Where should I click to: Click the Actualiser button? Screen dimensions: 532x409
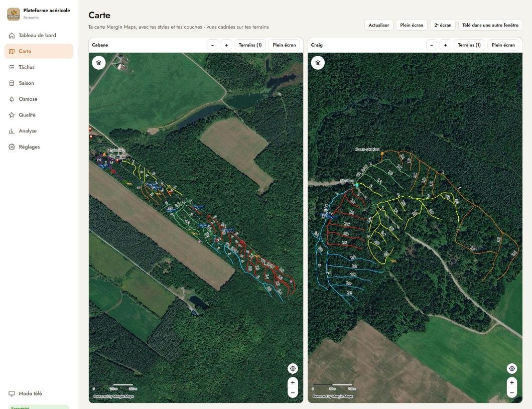point(378,25)
